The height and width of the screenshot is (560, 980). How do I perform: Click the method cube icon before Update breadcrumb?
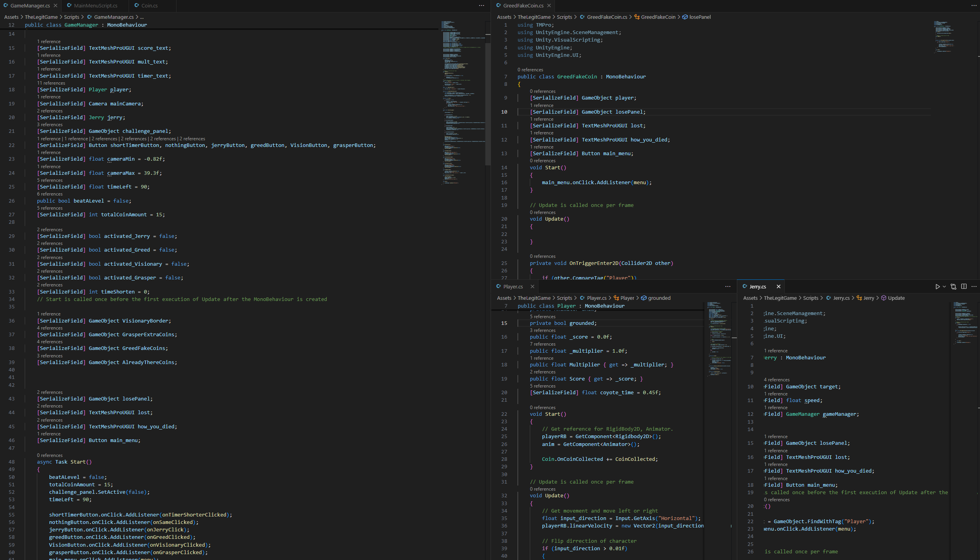coord(884,298)
